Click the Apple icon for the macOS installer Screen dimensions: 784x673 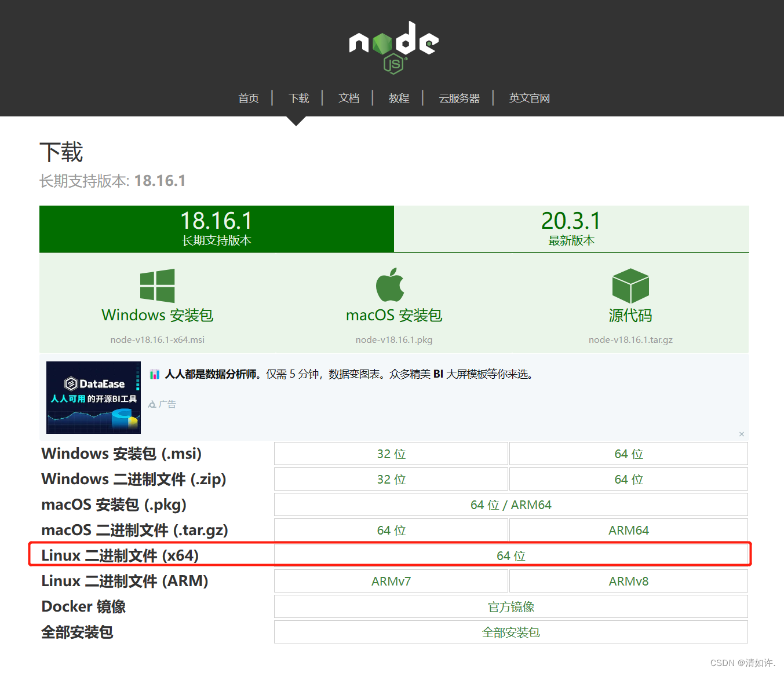(x=390, y=285)
